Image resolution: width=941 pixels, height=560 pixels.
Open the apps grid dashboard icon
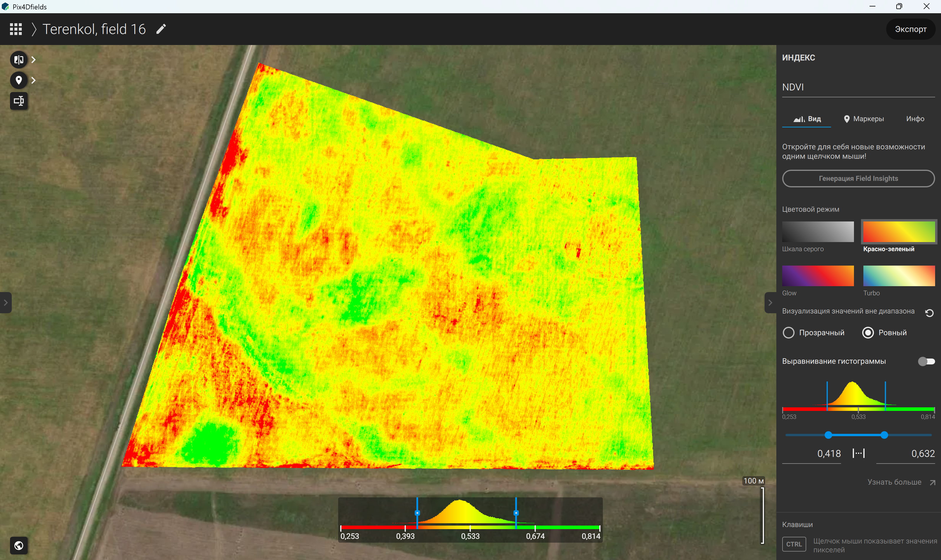coord(16,29)
